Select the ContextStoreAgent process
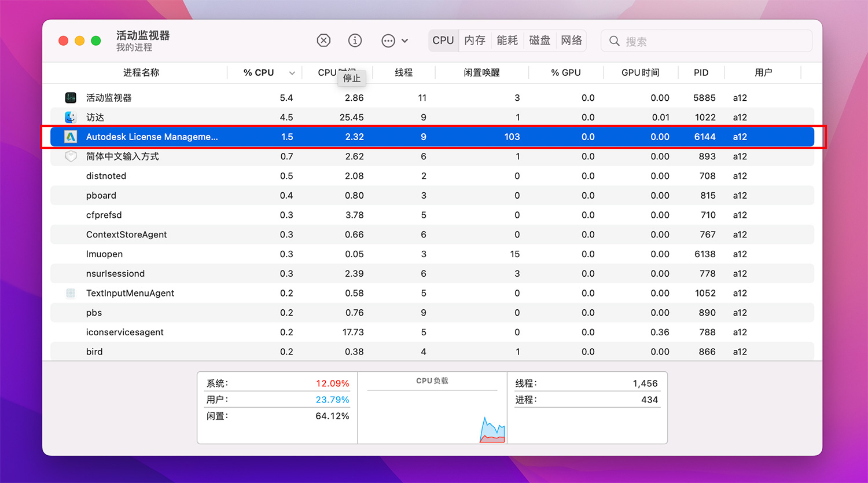This screenshot has height=483, width=868. pos(432,235)
